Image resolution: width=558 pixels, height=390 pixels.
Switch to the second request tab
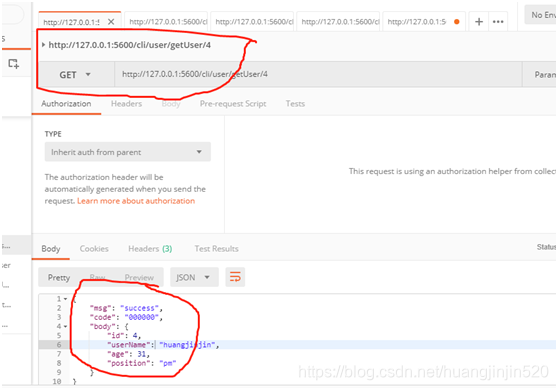(167, 22)
